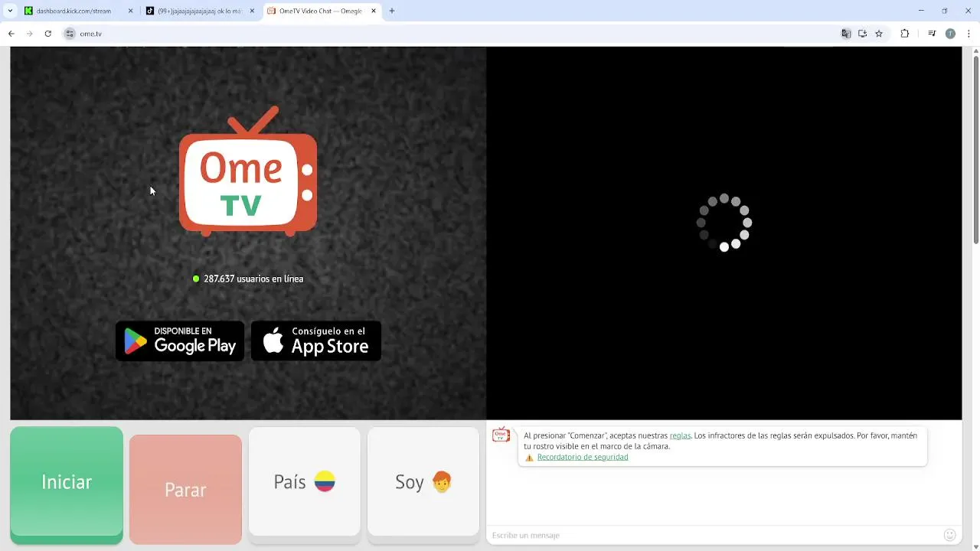Open the País country selector

[x=304, y=482]
